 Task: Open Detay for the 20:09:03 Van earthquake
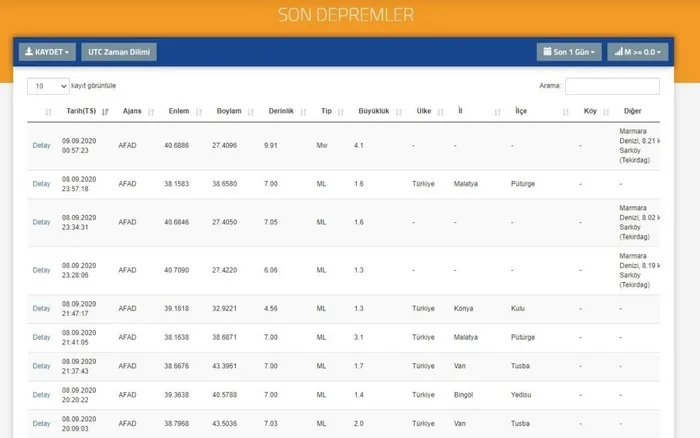coord(42,424)
